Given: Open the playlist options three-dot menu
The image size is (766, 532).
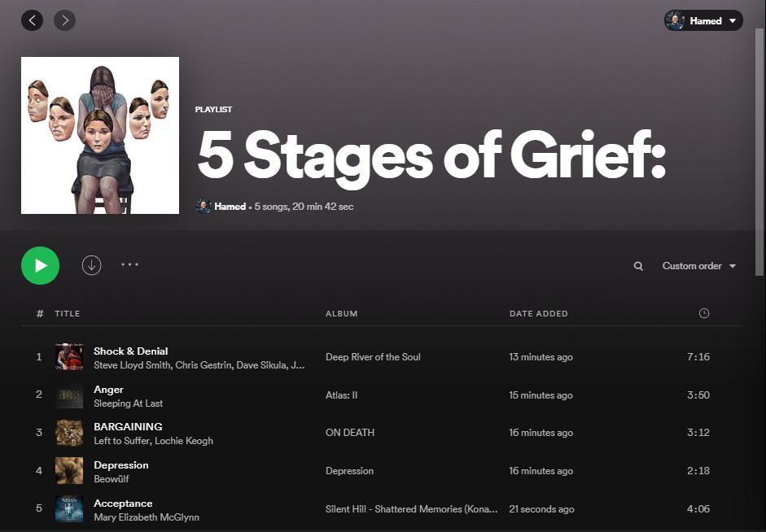Looking at the screenshot, I should pos(129,265).
